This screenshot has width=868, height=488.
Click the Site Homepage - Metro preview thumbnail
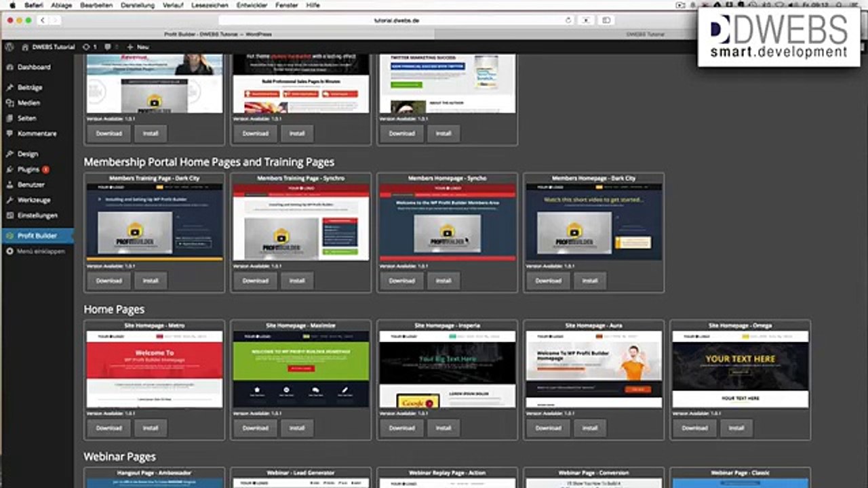155,369
